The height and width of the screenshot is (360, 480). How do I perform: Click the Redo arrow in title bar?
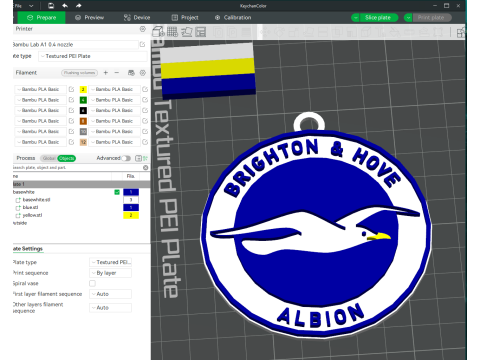(x=78, y=6)
